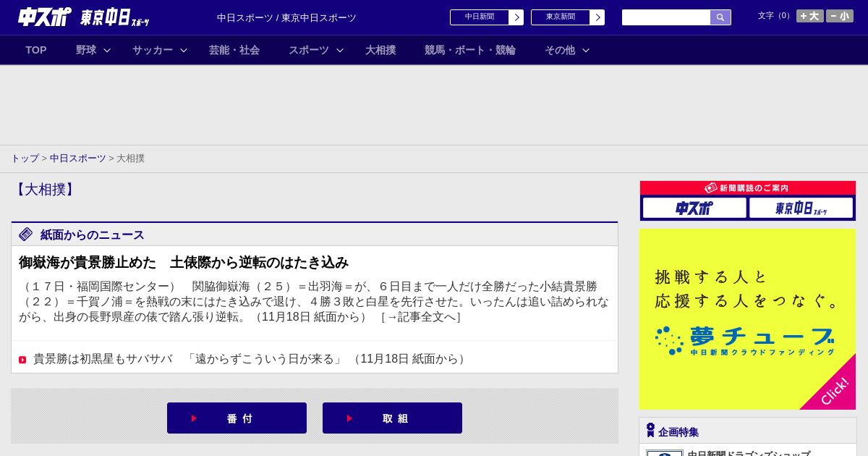Viewport: 868px width, 456px height.
Task: Expand the スポーツ dropdown chevron
Action: click(x=340, y=50)
